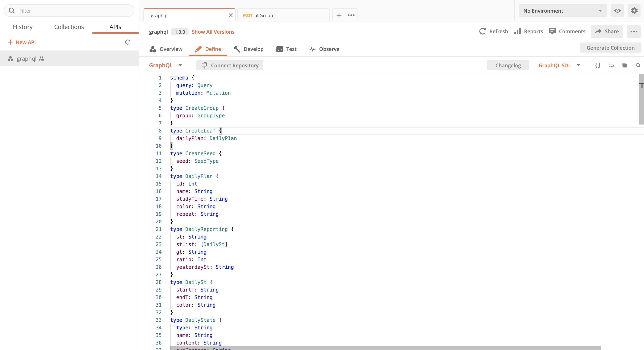Viewport: 644px width, 350px height.
Task: Expand the No Environment dropdown
Action: coord(563,11)
